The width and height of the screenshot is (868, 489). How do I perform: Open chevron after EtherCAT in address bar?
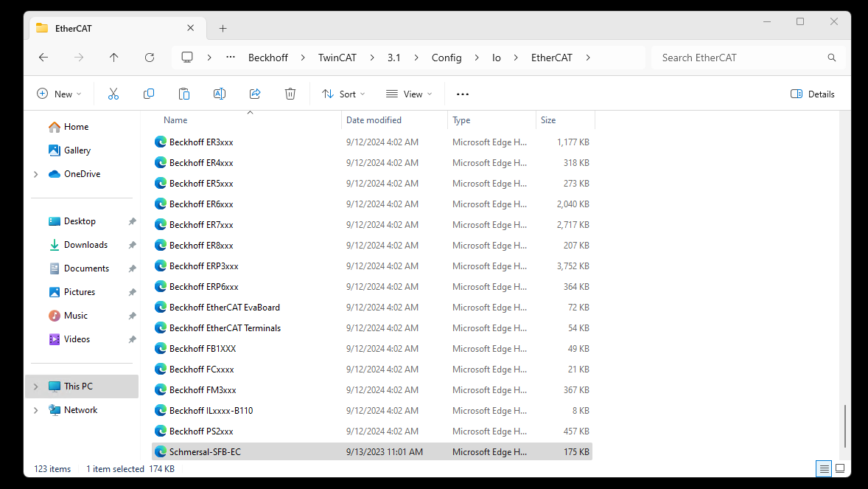coord(588,58)
